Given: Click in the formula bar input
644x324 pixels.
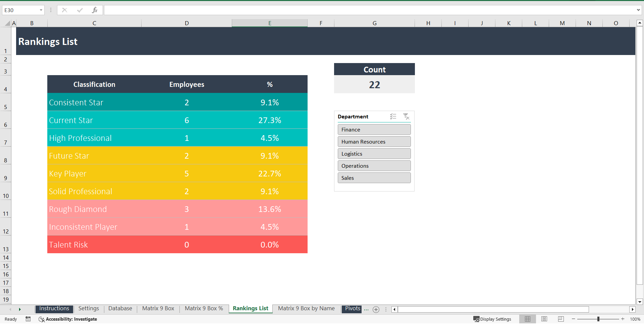Looking at the screenshot, I should pyautogui.click(x=370, y=10).
